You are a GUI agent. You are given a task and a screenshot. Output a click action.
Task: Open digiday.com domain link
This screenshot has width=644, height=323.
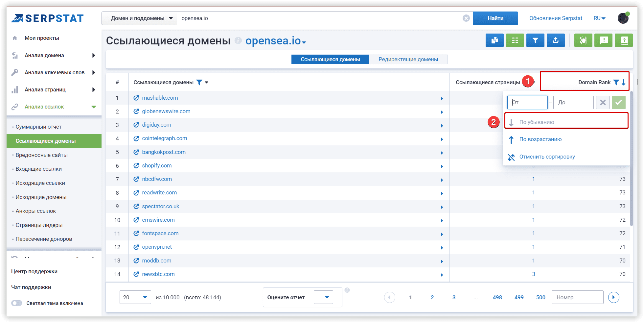[156, 125]
